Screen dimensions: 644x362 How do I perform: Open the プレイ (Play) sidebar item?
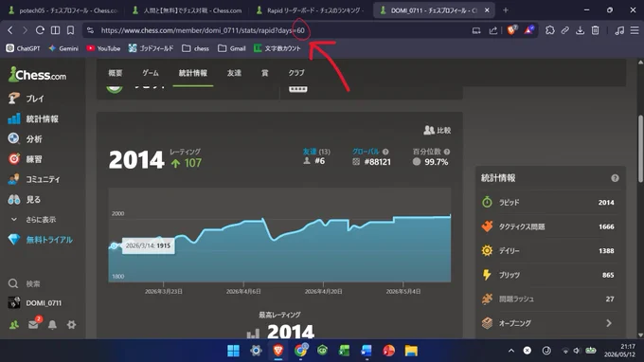pos(27,99)
